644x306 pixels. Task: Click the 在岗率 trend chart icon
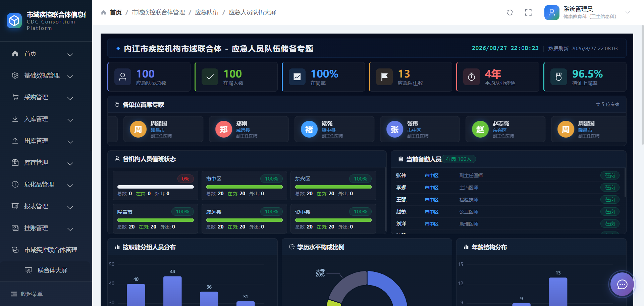point(297,77)
